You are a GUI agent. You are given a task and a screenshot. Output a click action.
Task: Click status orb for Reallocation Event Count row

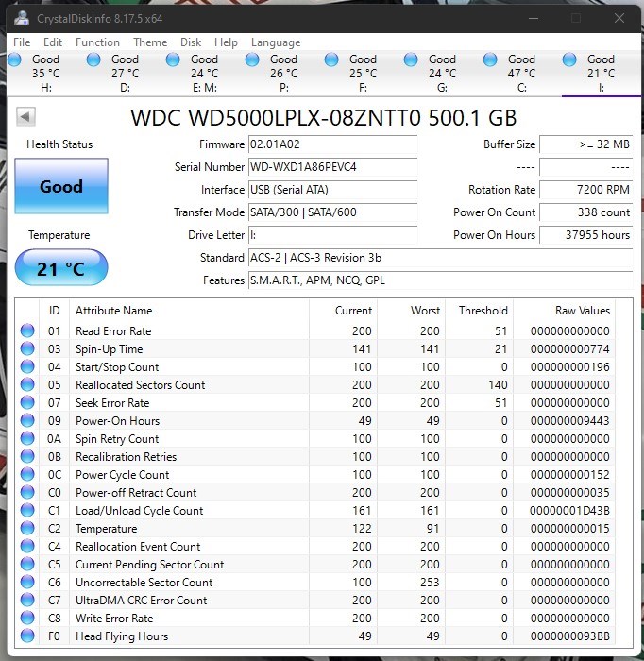coord(27,546)
